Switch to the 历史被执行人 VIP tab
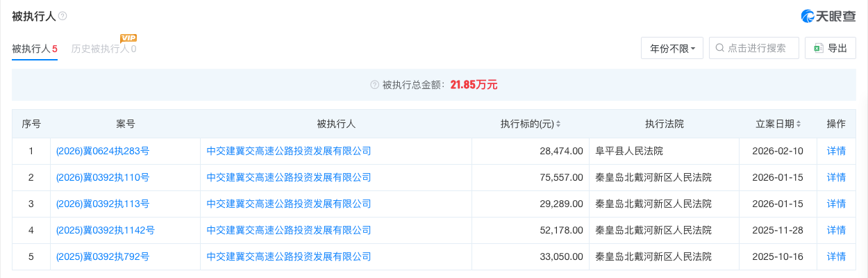Screen dimensions: 868x278 (103, 49)
